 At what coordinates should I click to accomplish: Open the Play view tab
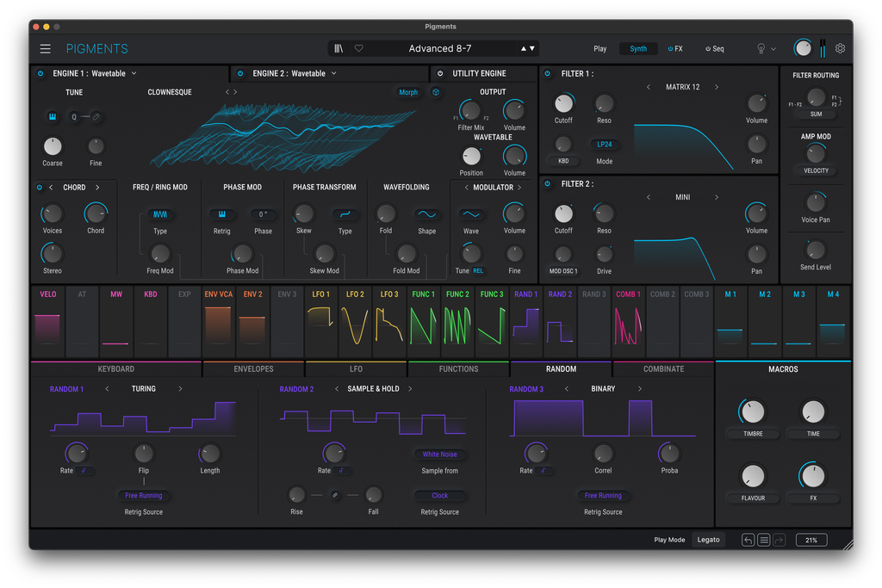point(600,49)
